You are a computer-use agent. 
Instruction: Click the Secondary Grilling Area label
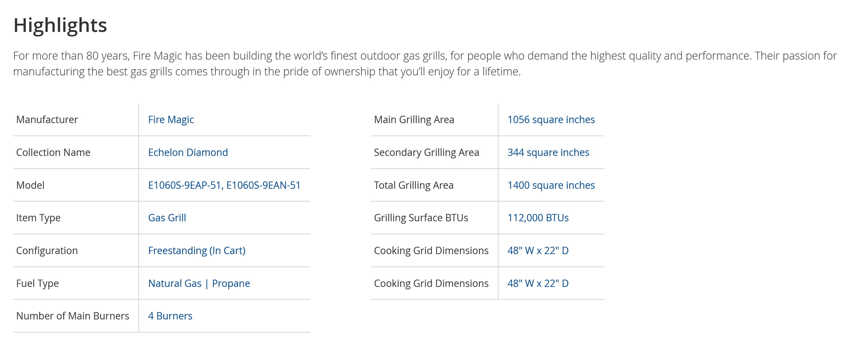pyautogui.click(x=426, y=152)
